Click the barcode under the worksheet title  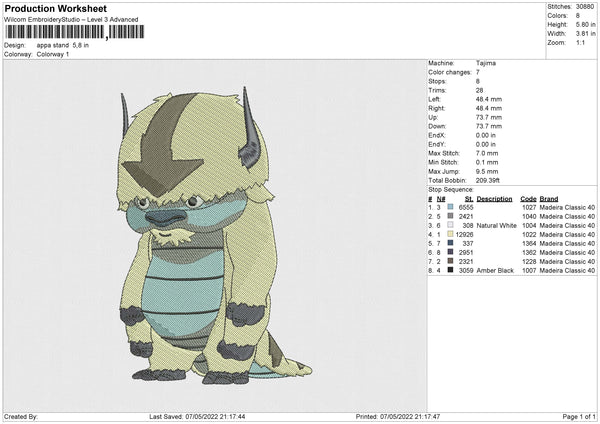(75, 32)
